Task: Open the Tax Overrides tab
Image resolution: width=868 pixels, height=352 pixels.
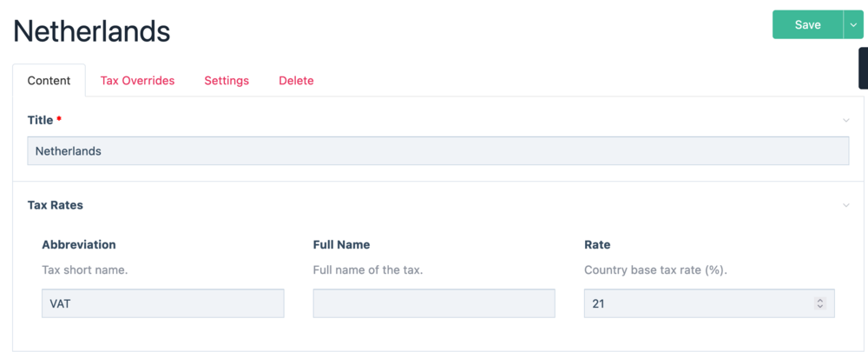Action: tap(137, 81)
